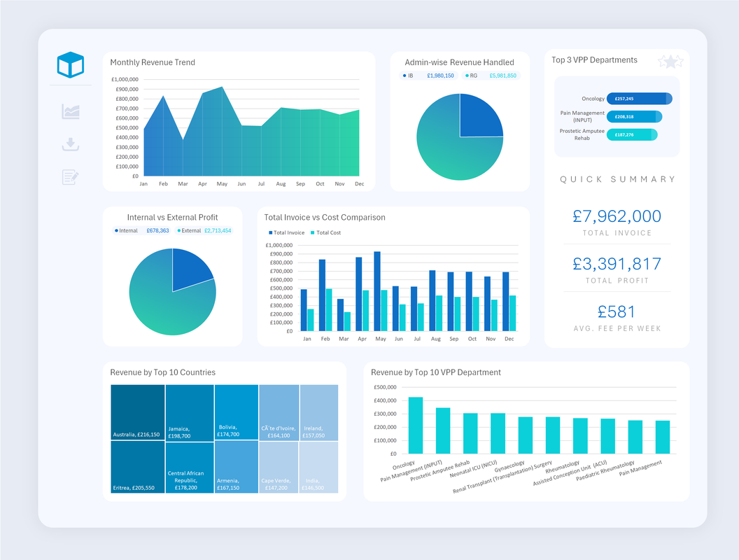Click the Internal vs External Profit title
739x560 pixels.
coord(172,217)
